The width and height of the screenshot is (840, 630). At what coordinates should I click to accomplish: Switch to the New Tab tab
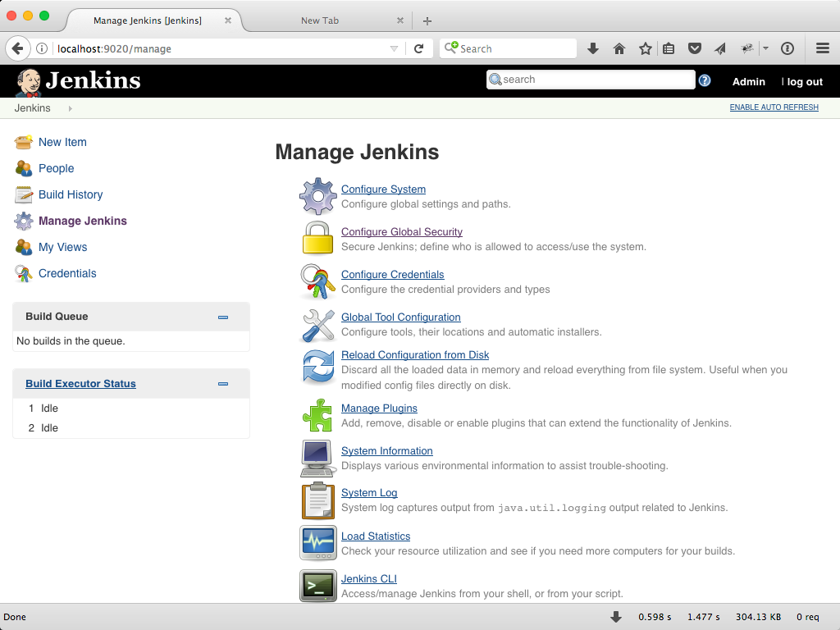pyautogui.click(x=320, y=21)
